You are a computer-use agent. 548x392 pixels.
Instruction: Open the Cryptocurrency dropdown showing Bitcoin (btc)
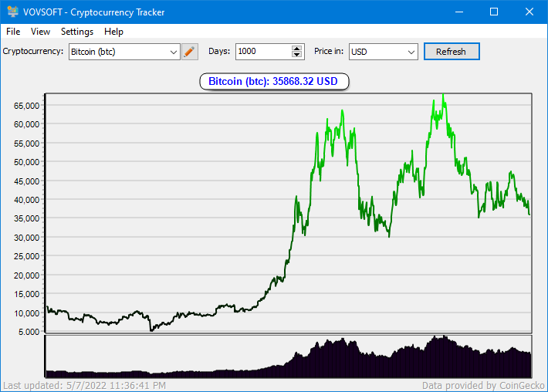pyautogui.click(x=123, y=52)
